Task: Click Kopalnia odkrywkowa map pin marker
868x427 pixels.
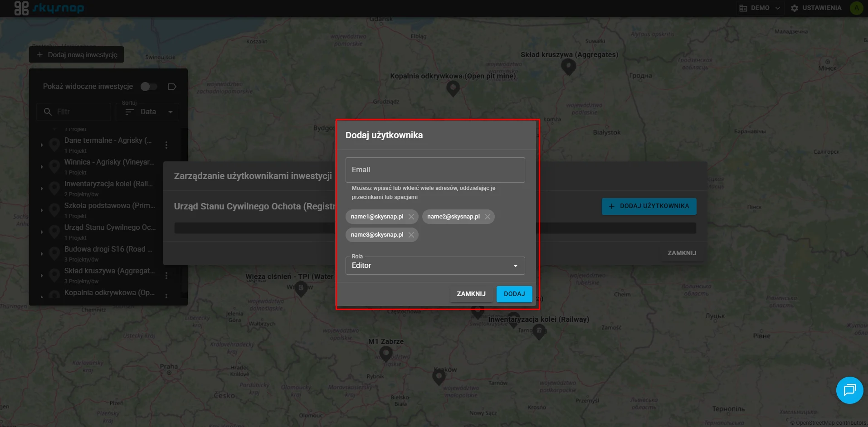Action: click(x=453, y=88)
